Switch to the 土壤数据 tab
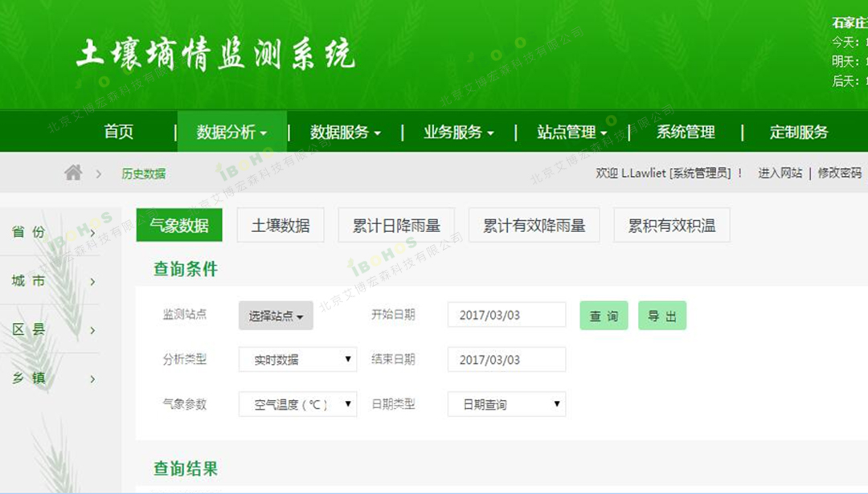This screenshot has height=494, width=868. click(280, 226)
